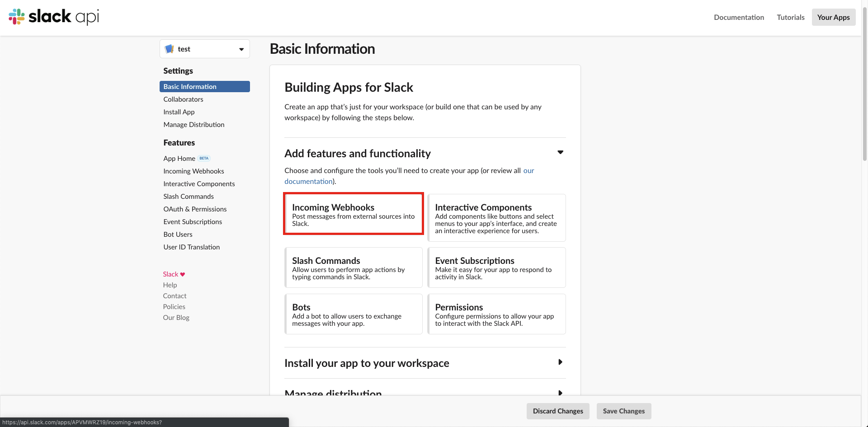Open User ID Translation in sidebar
Image resolution: width=868 pixels, height=427 pixels.
point(192,247)
